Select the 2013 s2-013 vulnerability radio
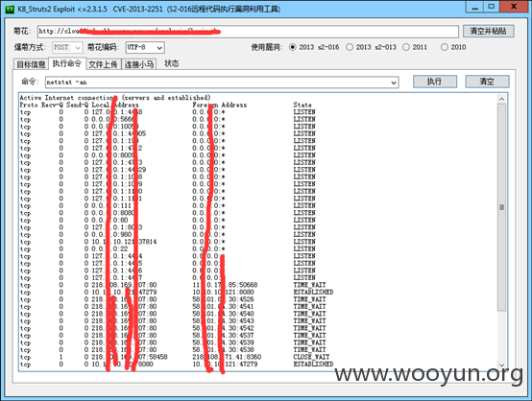This screenshot has height=401, width=532. point(350,47)
